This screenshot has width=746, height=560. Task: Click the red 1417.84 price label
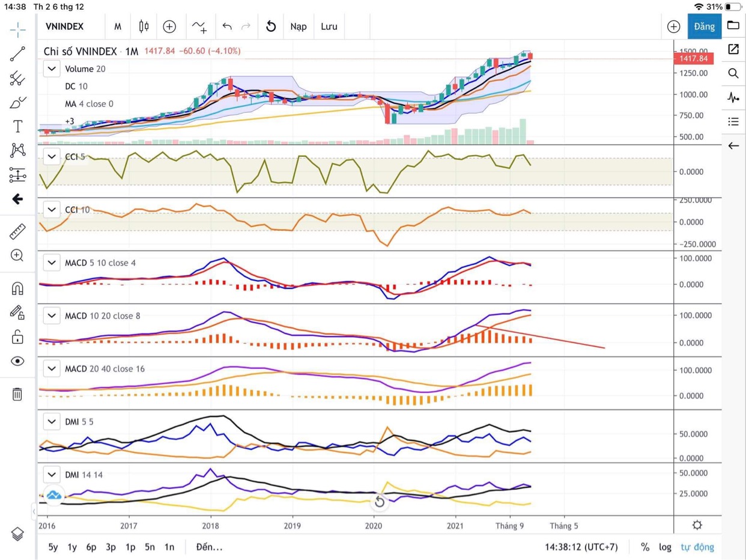694,59
